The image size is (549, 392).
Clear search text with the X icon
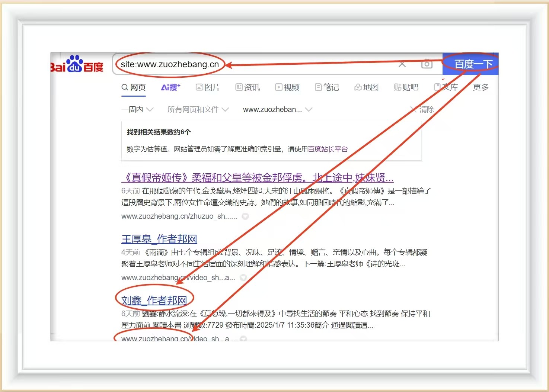click(402, 64)
